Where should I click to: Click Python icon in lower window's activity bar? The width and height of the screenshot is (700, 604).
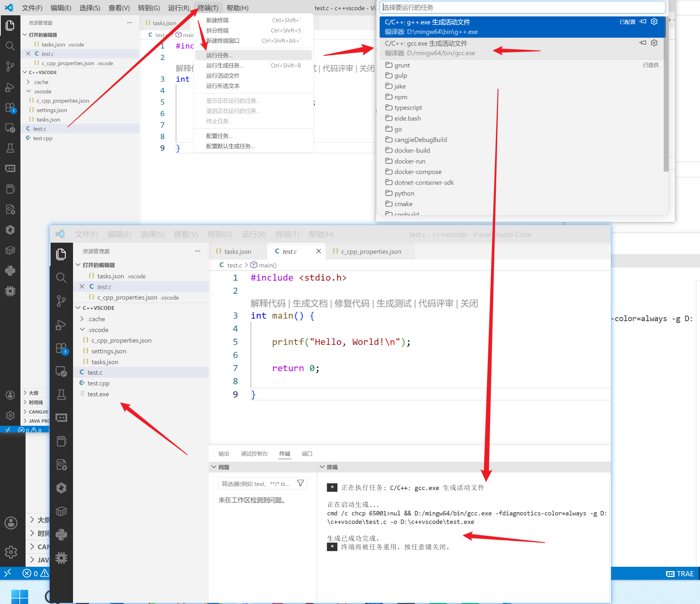pos(61,535)
